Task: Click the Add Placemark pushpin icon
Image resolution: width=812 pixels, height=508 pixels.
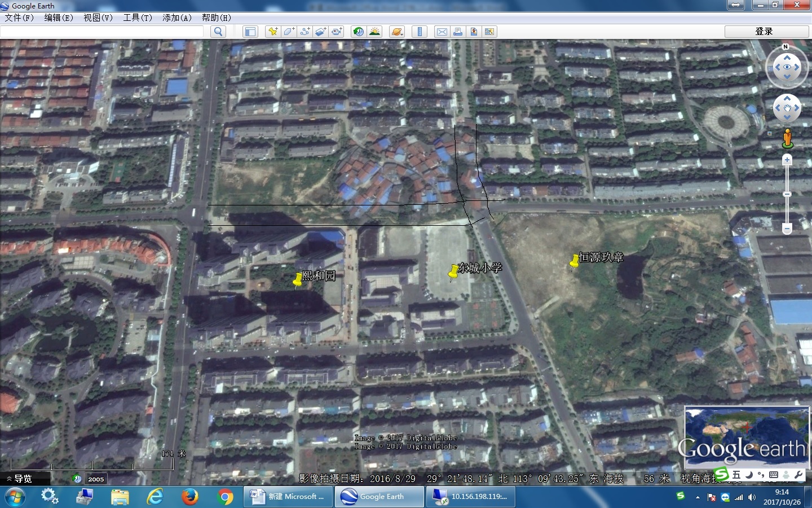Action: [x=273, y=32]
